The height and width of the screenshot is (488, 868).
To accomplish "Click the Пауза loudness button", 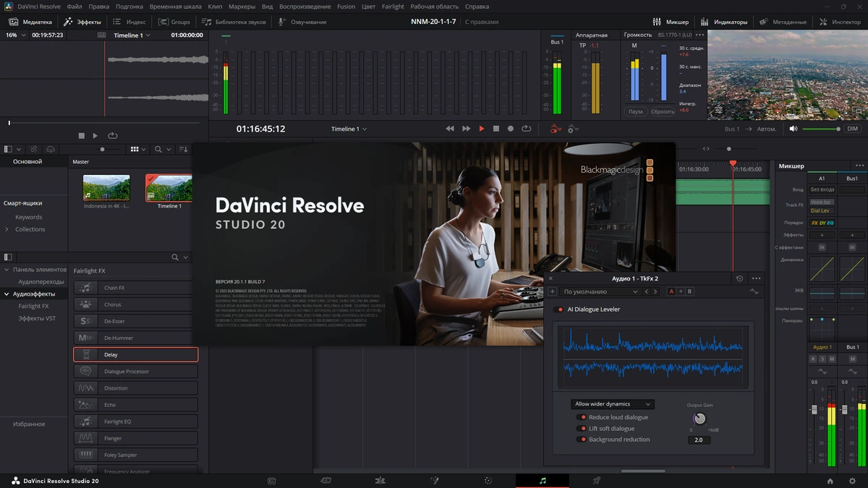I will (635, 111).
